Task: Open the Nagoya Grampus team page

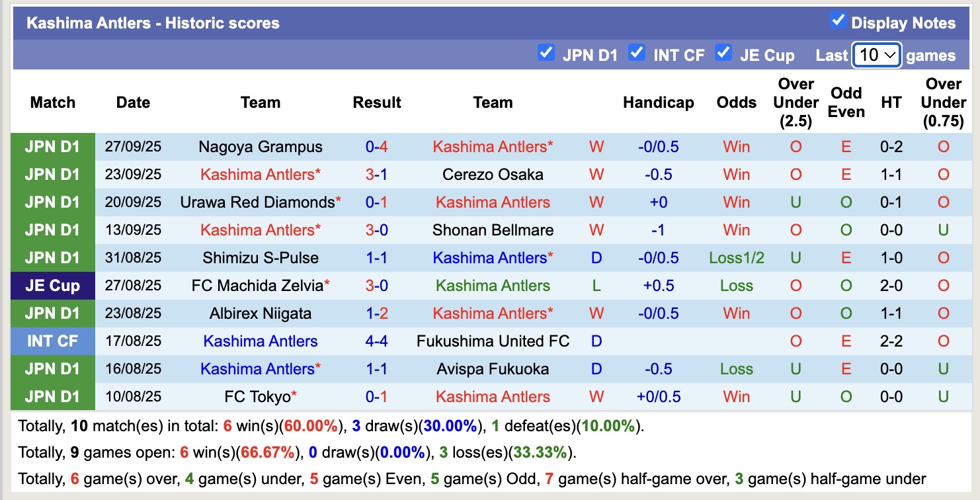Action: (260, 147)
